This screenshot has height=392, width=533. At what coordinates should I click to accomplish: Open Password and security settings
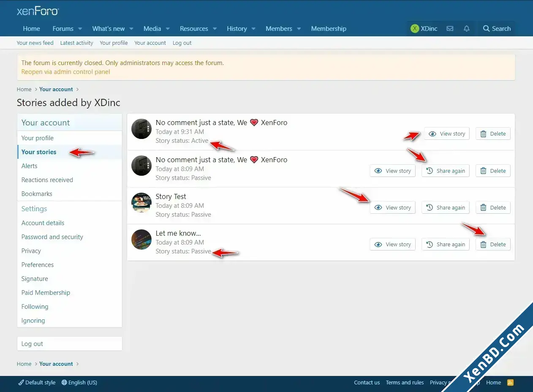(70, 237)
